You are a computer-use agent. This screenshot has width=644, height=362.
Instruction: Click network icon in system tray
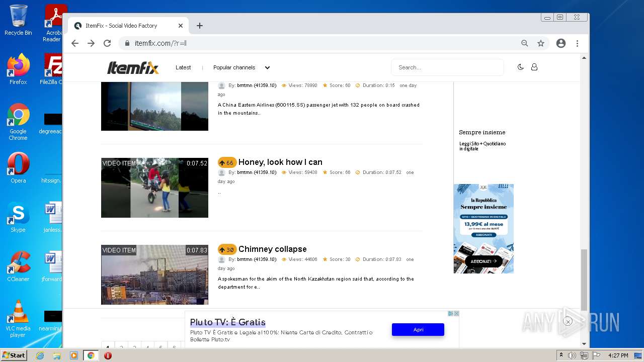(x=584, y=355)
